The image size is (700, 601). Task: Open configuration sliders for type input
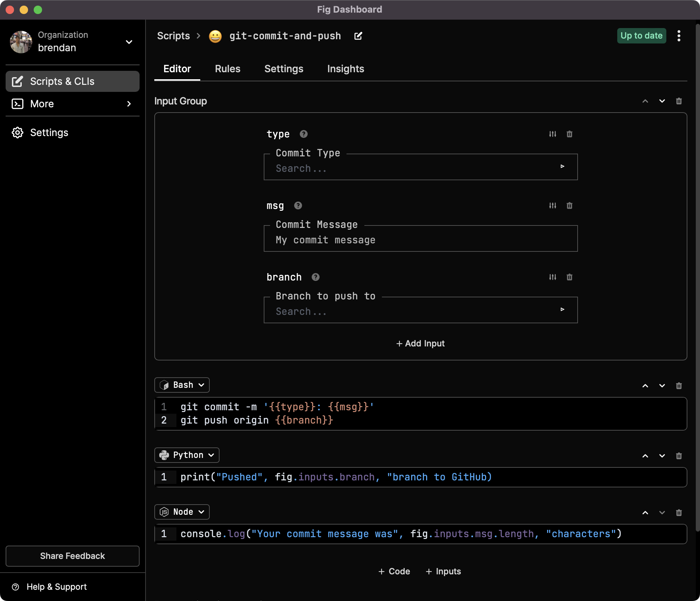(x=552, y=134)
